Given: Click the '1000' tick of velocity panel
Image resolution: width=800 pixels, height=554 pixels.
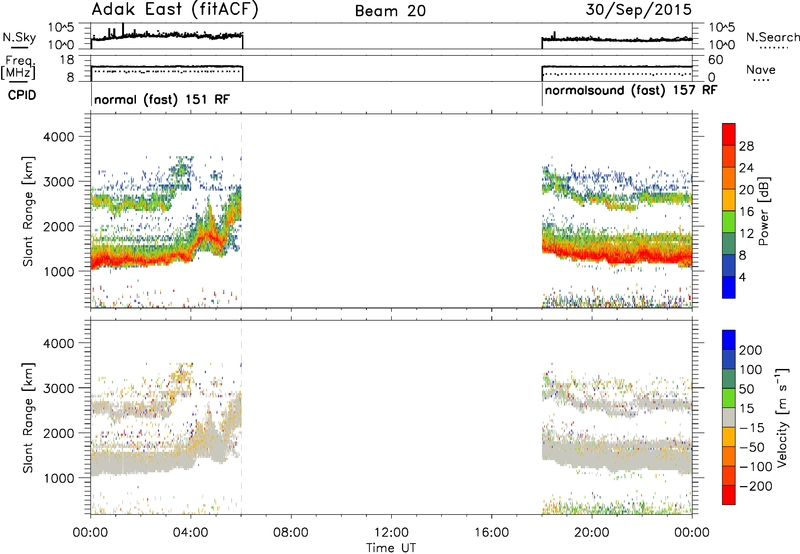Looking at the screenshot, I should tap(58, 478).
